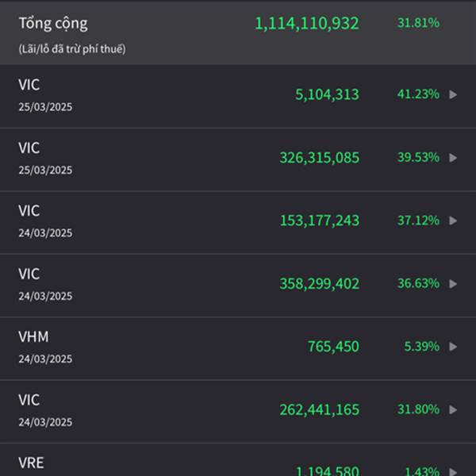Open arrow beside VIC 36.63%
The width and height of the screenshot is (476, 476).
click(453, 283)
